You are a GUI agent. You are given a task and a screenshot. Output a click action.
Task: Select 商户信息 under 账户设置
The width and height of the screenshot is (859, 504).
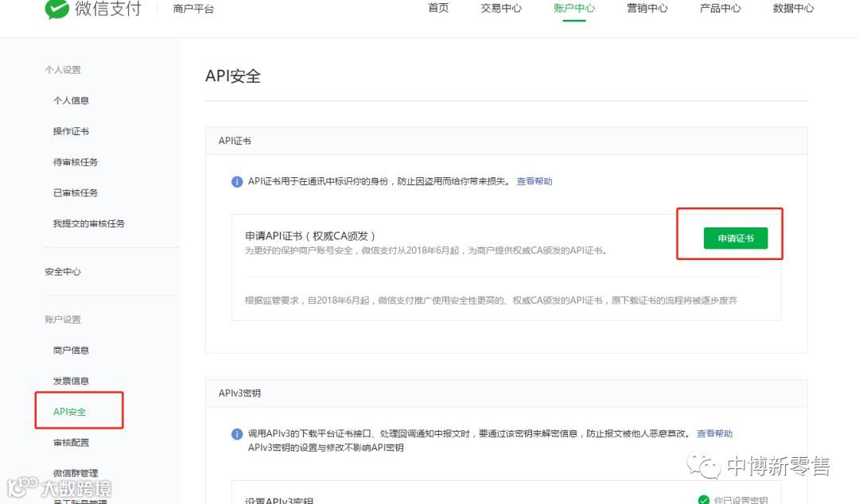click(x=71, y=350)
